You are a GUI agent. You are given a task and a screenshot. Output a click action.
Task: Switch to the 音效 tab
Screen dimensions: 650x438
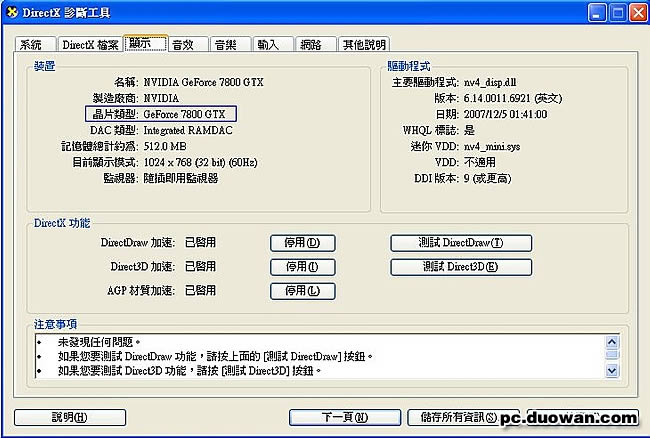[x=188, y=44]
